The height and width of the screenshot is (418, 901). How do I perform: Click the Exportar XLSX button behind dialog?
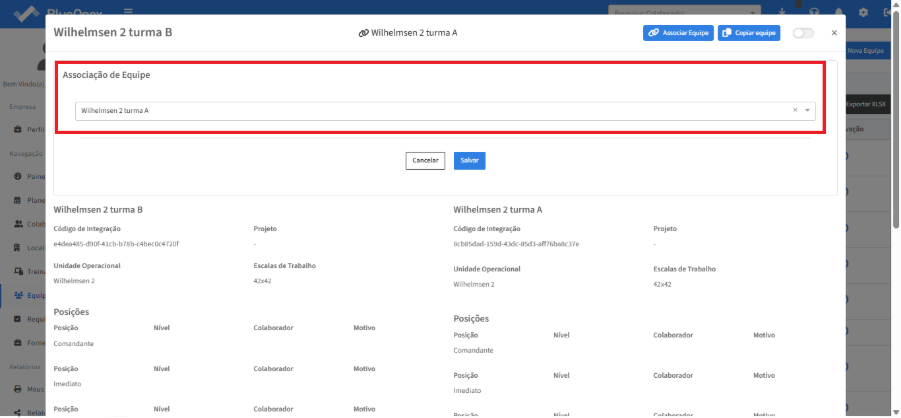tap(867, 105)
